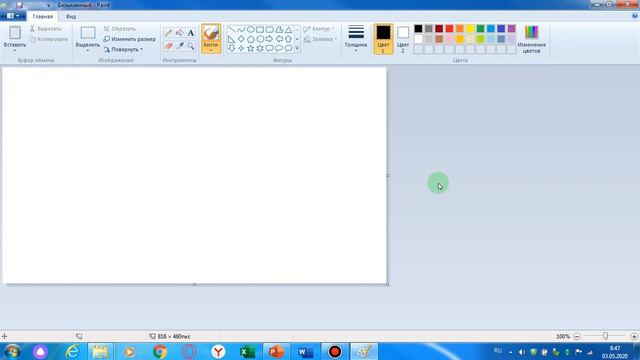The height and width of the screenshot is (360, 640).
Task: Expand the shapes gallery list
Action: (297, 48)
